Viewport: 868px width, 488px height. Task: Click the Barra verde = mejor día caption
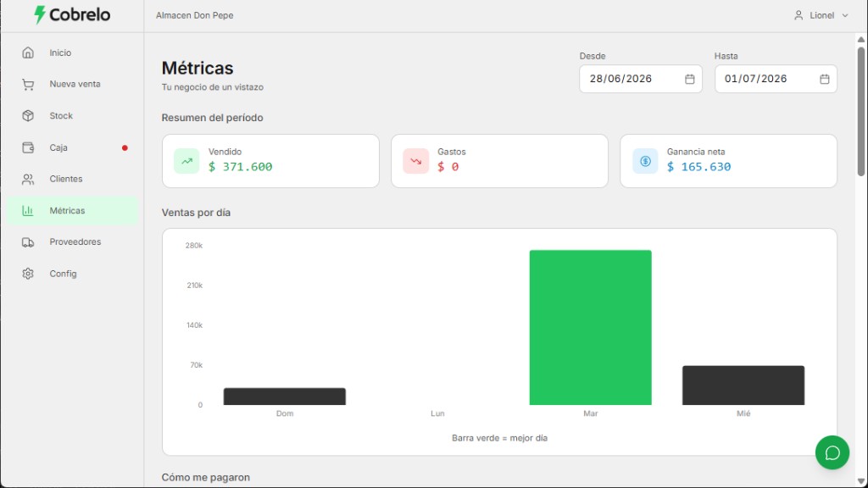pyautogui.click(x=499, y=438)
